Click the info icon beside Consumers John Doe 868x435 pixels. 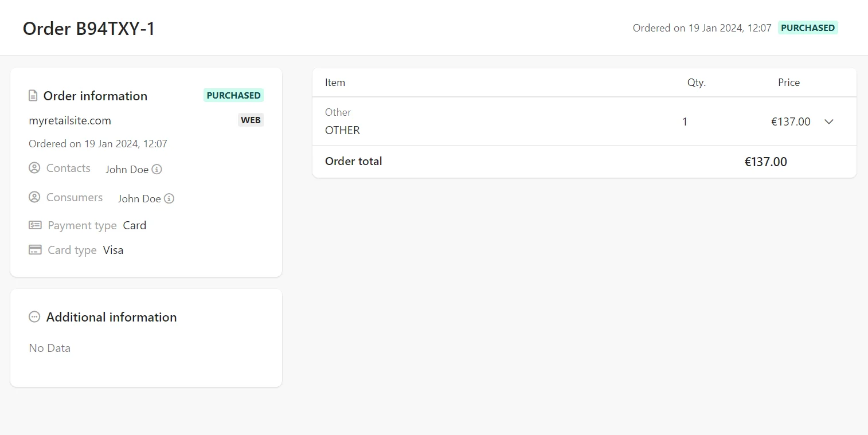click(169, 199)
